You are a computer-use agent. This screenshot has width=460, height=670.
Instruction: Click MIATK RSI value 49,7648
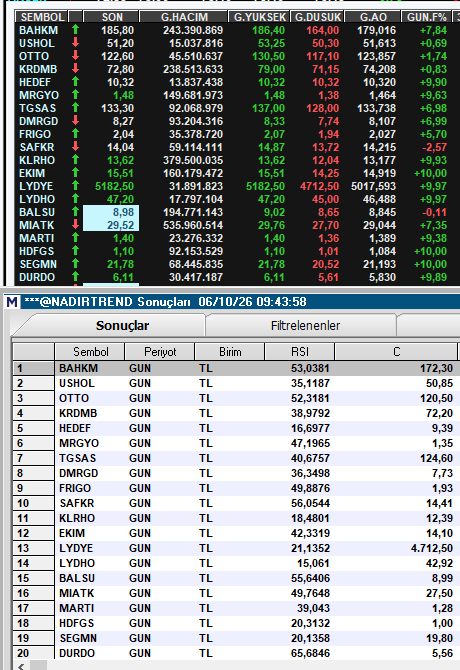coord(310,593)
